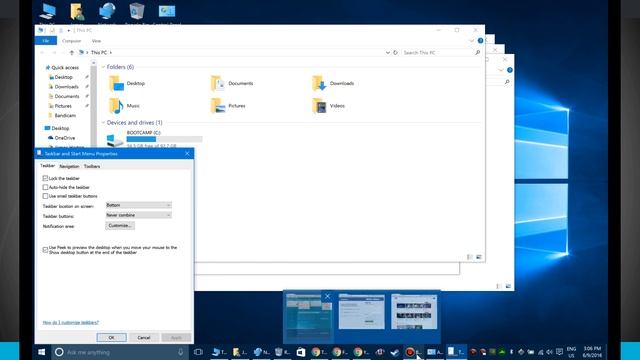Switch to the Toolbars tab
The height and width of the screenshot is (360, 640).
coord(92,166)
